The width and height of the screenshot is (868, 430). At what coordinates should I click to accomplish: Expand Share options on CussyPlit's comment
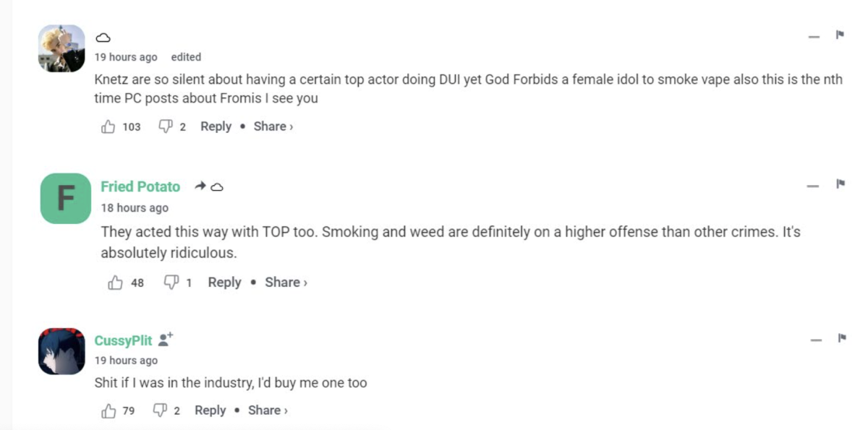click(268, 410)
